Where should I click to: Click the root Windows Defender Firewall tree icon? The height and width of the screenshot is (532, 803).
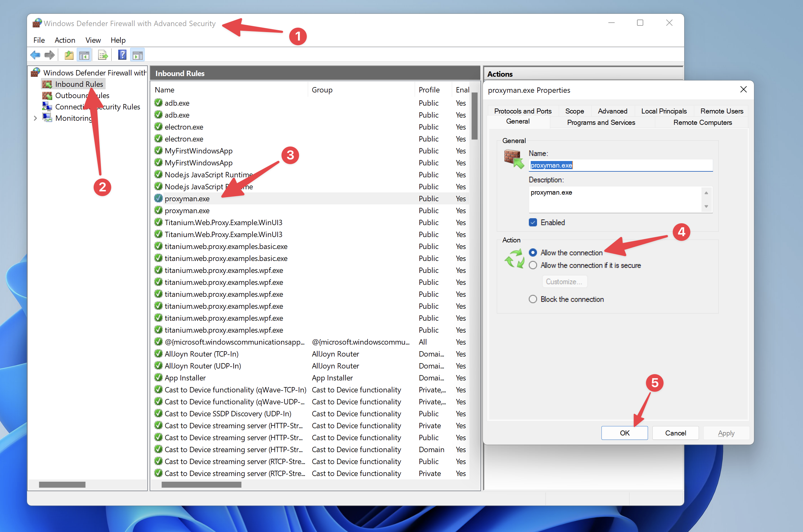36,72
